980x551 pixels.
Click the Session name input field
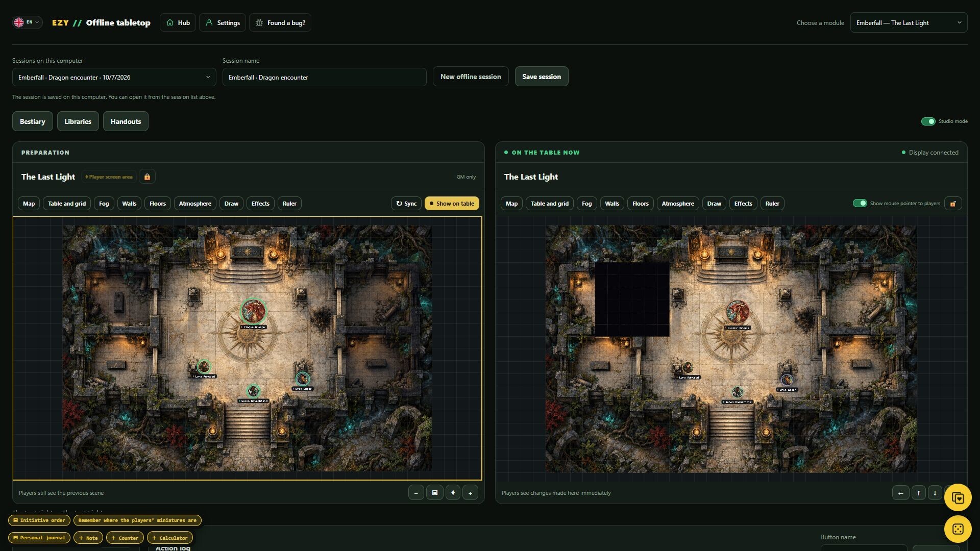point(325,77)
